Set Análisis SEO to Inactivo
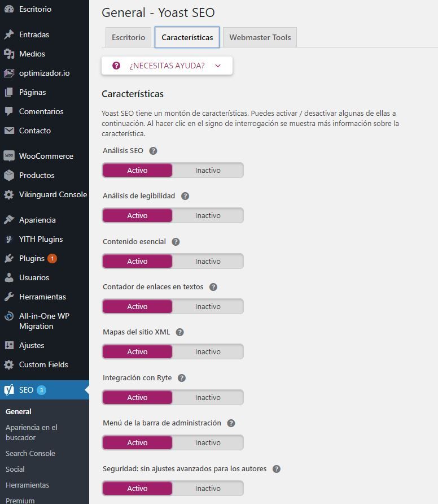 (208, 171)
